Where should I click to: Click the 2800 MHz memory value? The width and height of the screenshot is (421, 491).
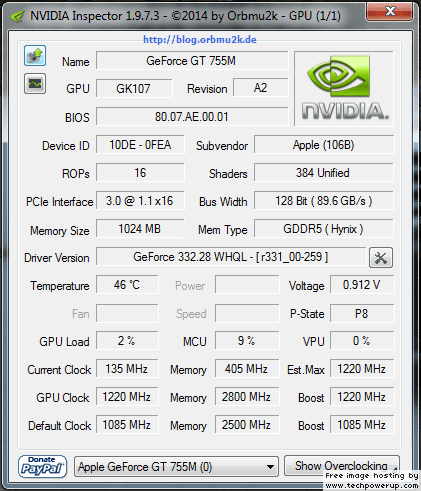point(247,397)
